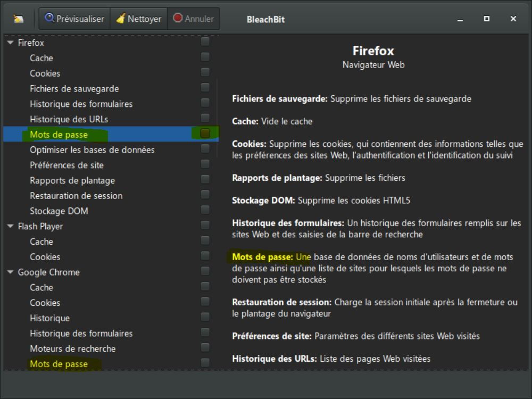Screen dimensions: 532x399
Task: Enable the Google Chrome Cache checkbox
Action: pyautogui.click(x=205, y=286)
